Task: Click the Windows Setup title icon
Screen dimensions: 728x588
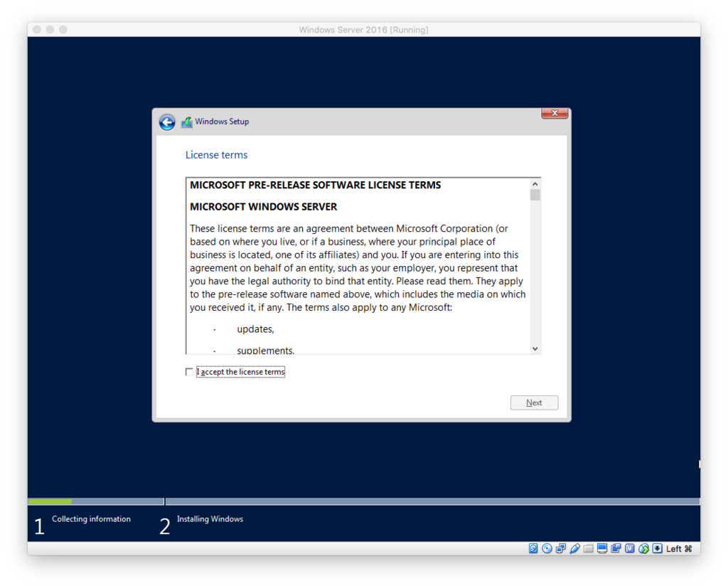Action: [187, 122]
